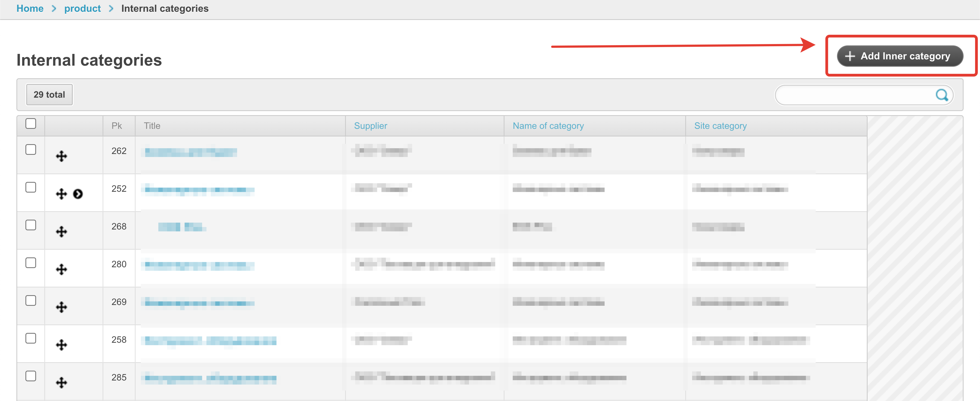Click the drag handle icon for row 262

[61, 156]
